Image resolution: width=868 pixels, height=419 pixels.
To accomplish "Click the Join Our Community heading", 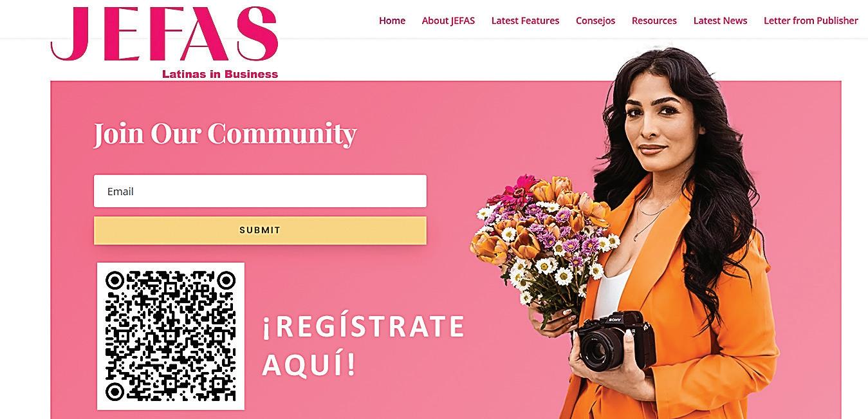I will [225, 133].
